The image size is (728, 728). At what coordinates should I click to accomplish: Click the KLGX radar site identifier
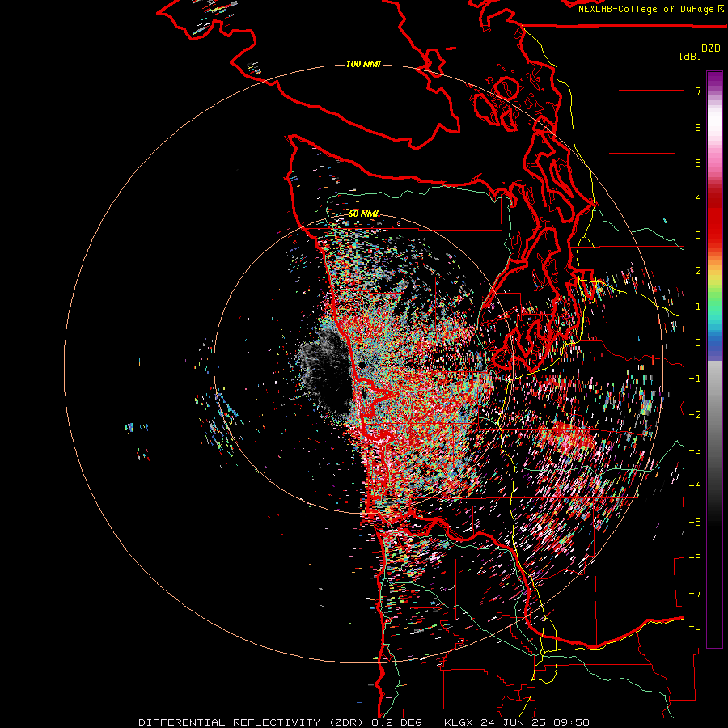(459, 722)
